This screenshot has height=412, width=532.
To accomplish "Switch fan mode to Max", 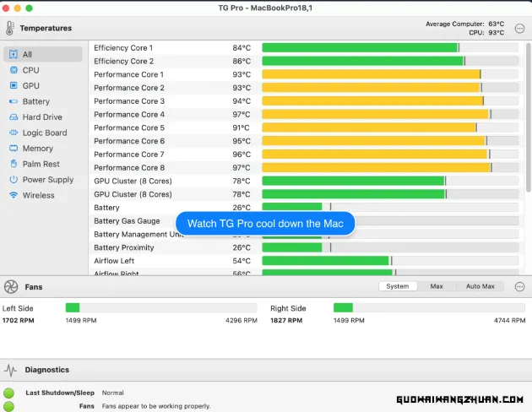I will click(x=437, y=286).
